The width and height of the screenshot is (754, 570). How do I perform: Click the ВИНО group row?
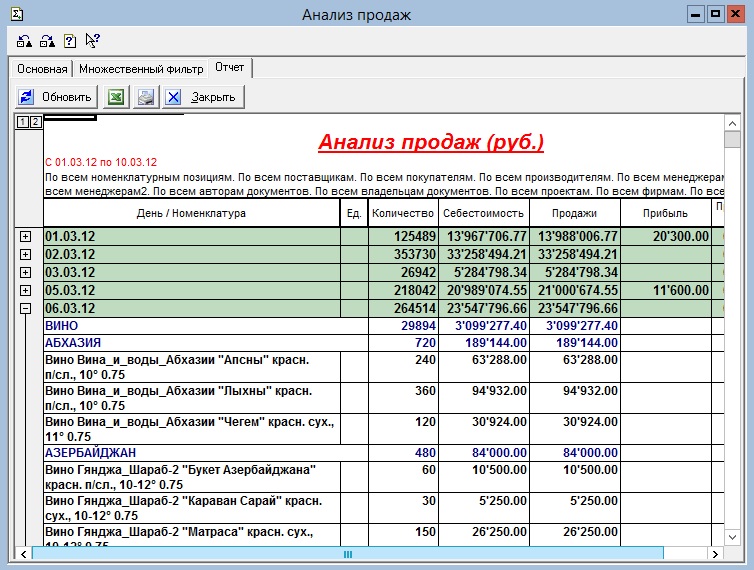tap(384, 326)
